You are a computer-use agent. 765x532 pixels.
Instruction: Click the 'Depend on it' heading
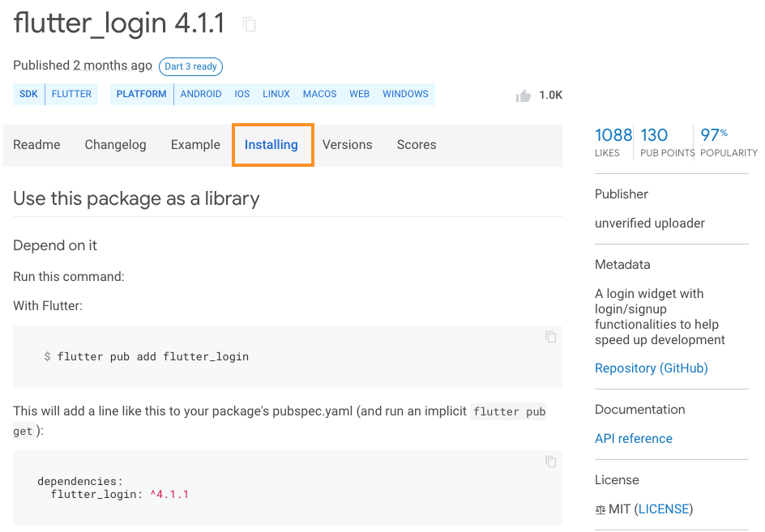click(x=55, y=245)
